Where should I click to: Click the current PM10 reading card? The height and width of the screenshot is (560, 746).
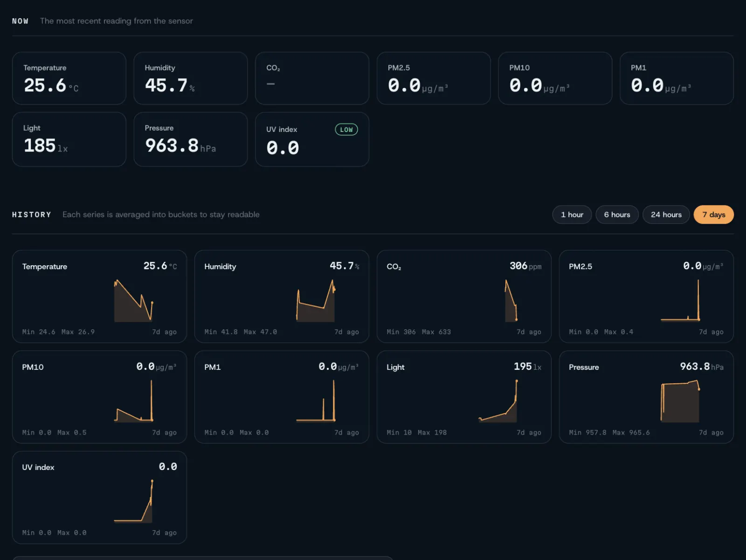coord(555,78)
